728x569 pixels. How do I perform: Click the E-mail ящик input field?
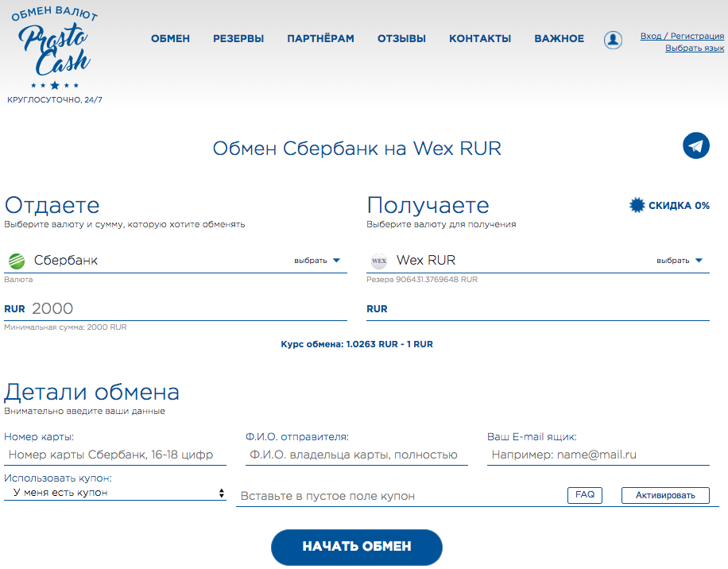(598, 455)
